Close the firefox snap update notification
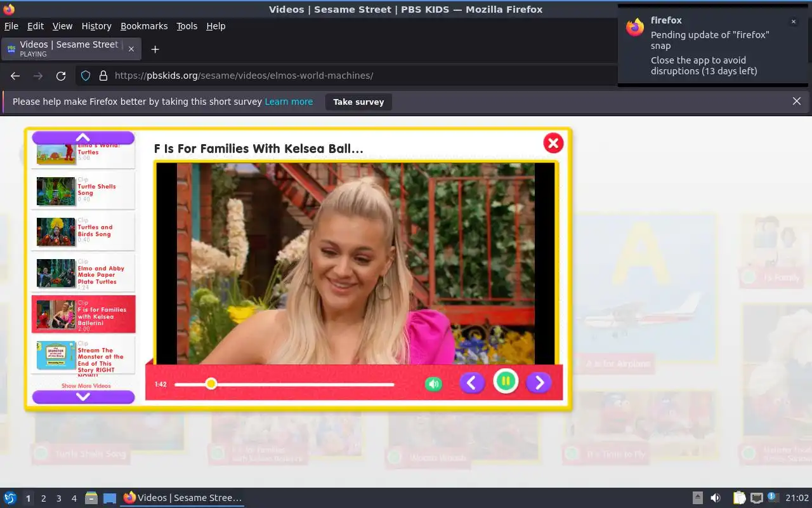Image resolution: width=812 pixels, height=508 pixels. click(793, 22)
